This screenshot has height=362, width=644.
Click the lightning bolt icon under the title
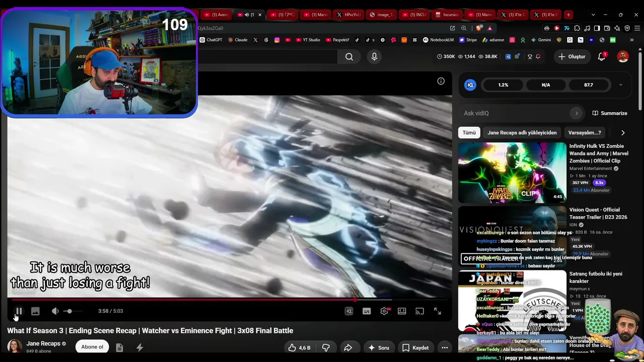coord(140,347)
